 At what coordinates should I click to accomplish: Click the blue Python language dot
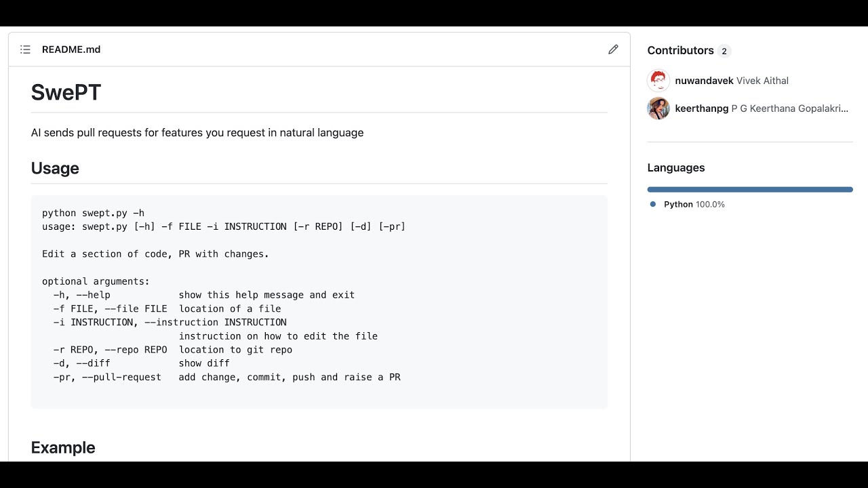coord(653,204)
